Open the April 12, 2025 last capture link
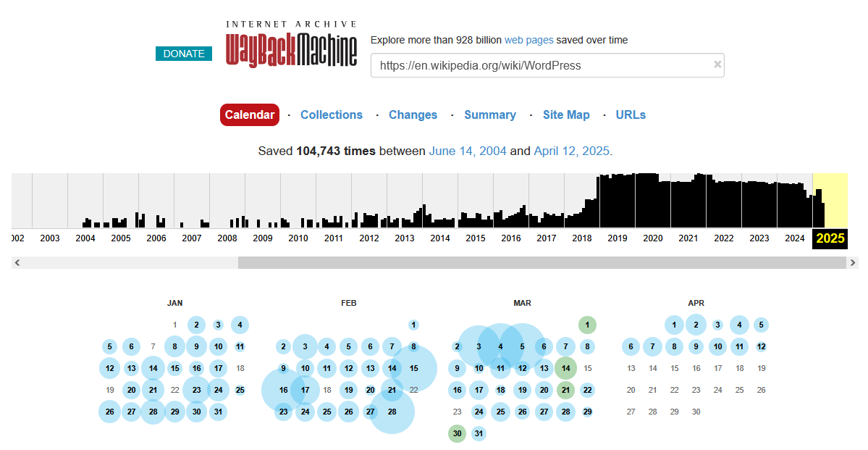 pos(571,151)
